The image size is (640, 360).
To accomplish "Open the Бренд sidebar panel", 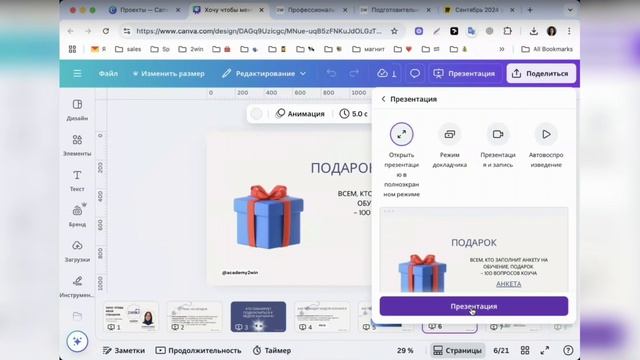I will click(x=77, y=216).
